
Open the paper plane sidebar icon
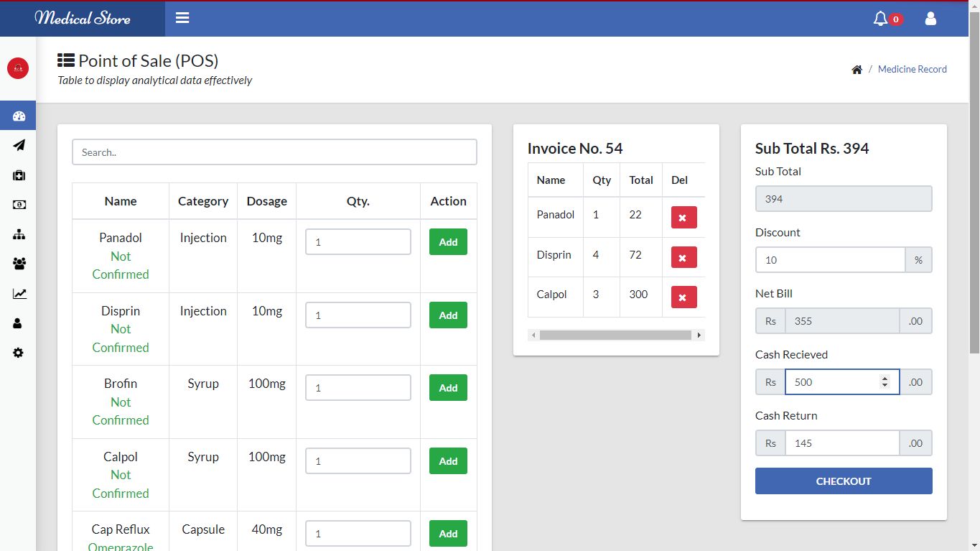pos(19,145)
